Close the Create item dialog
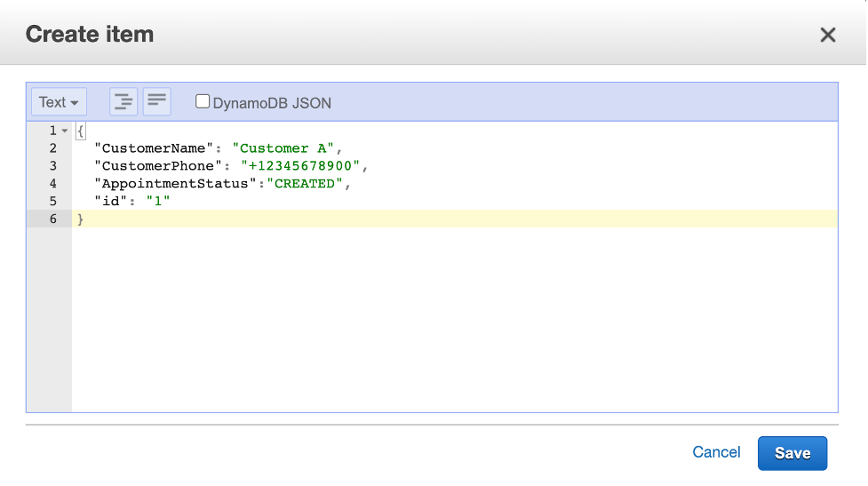The image size is (868, 486). pyautogui.click(x=828, y=35)
